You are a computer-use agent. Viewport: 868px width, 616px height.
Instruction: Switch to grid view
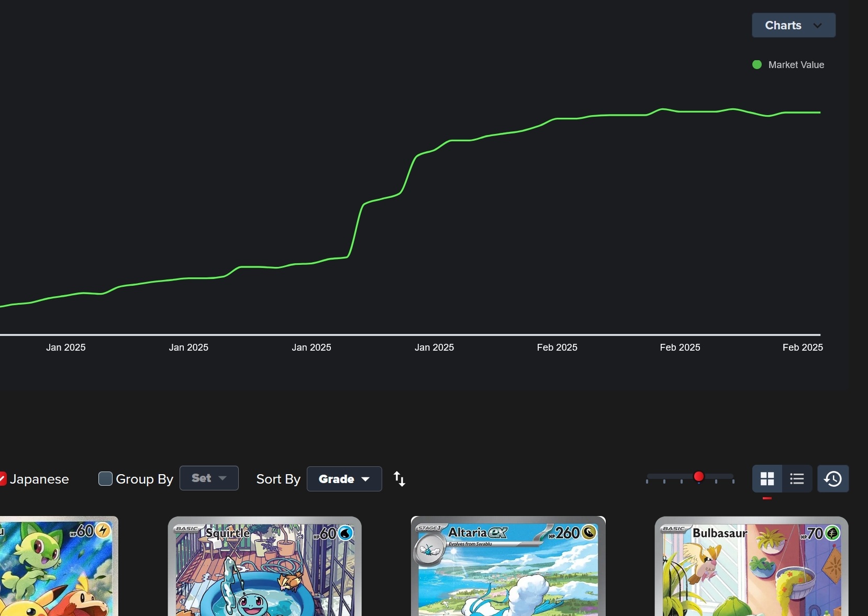click(x=767, y=479)
